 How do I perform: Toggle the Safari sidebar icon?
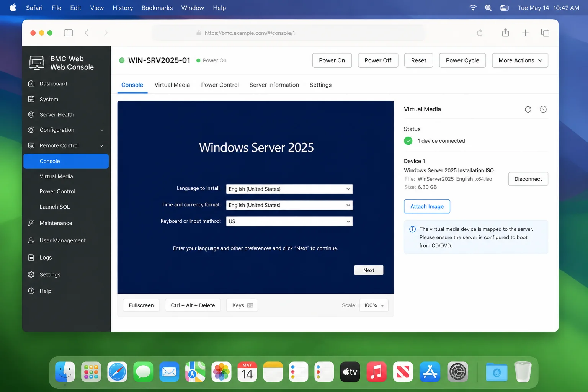pos(69,33)
